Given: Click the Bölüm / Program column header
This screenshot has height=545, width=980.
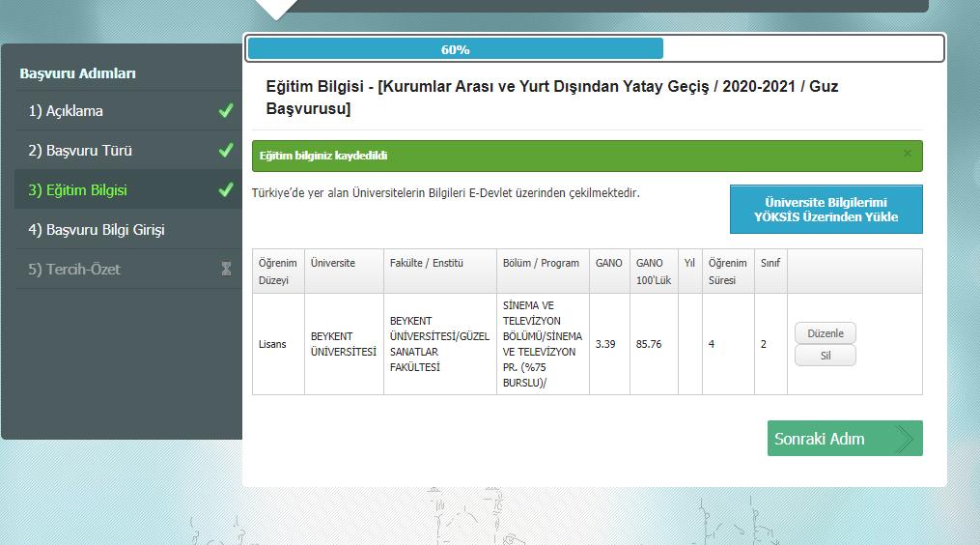Looking at the screenshot, I should pos(544,272).
